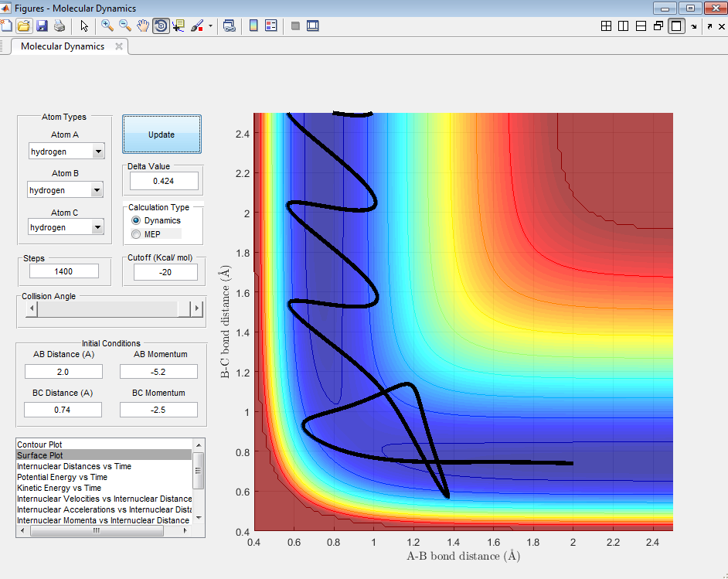Click the Steps input field

[x=64, y=271]
